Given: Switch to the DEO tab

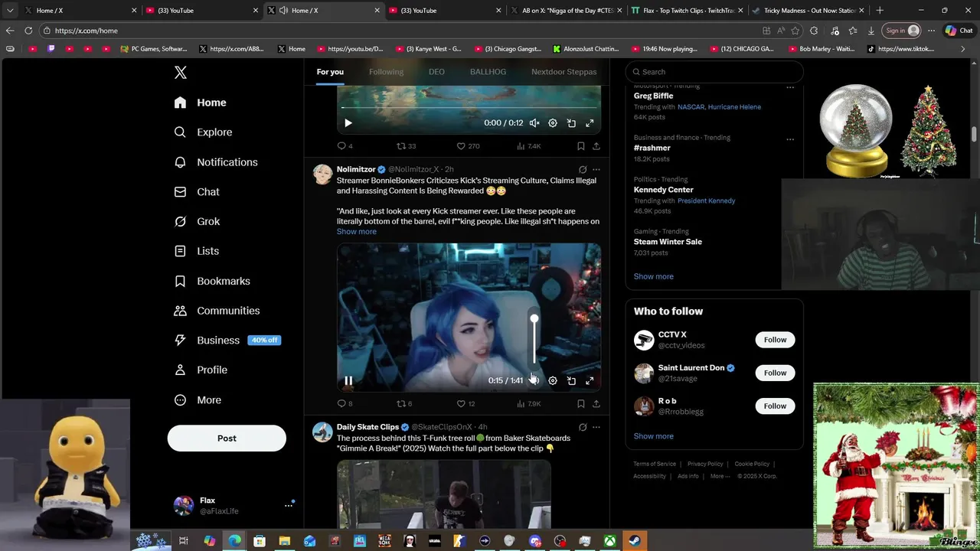Looking at the screenshot, I should pyautogui.click(x=436, y=72).
